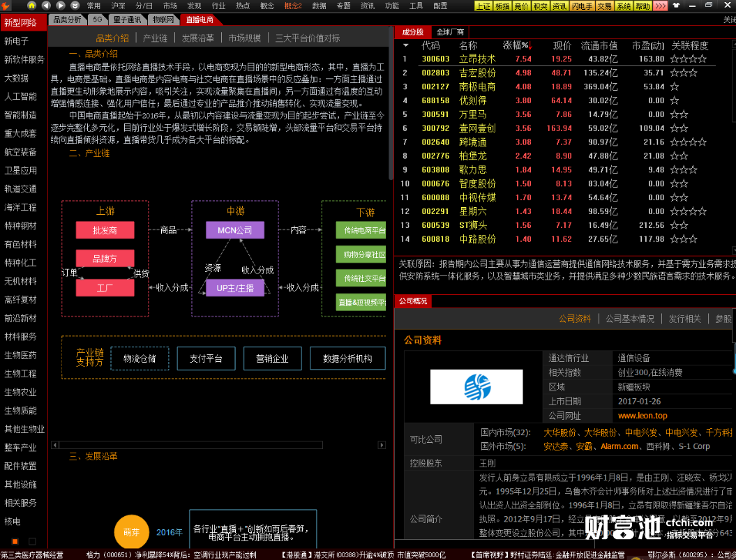
Task: Select 卫星应用 in the left sidebar
Action: tap(24, 170)
